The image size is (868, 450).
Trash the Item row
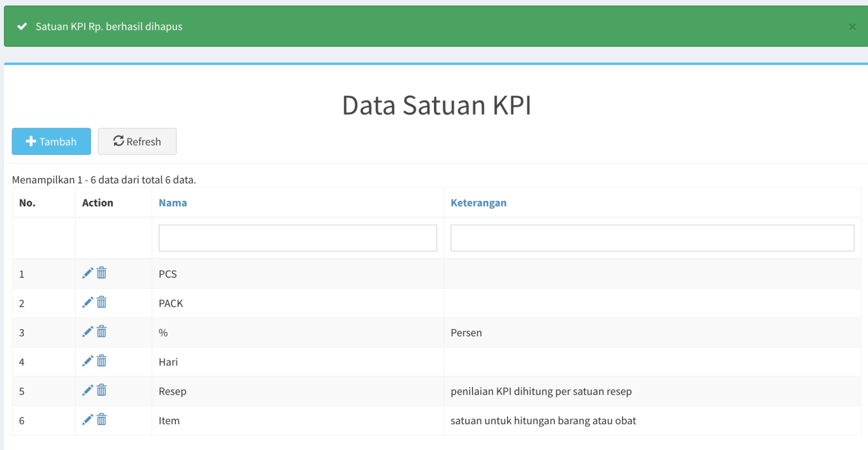[x=102, y=419]
